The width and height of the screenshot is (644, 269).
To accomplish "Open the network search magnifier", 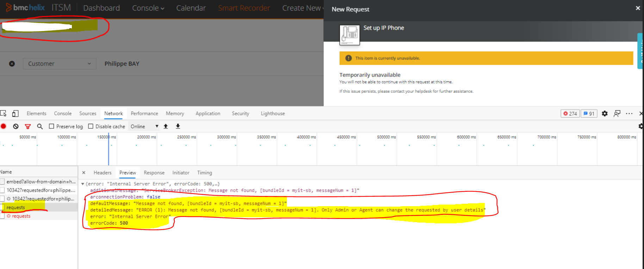I will pos(40,126).
